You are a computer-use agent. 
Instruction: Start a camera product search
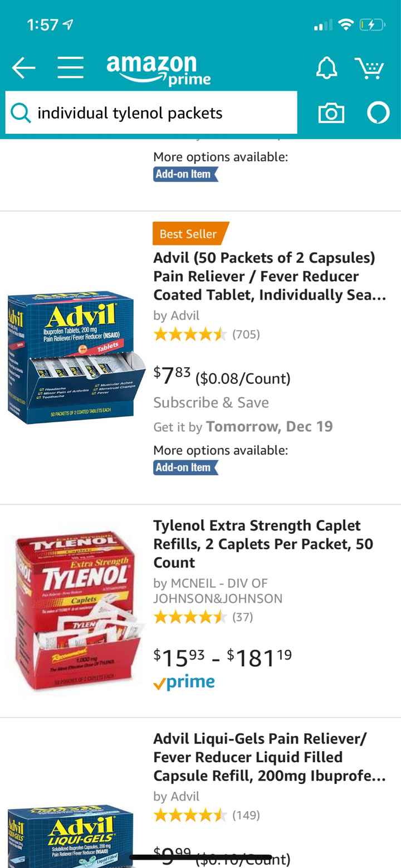point(331,113)
